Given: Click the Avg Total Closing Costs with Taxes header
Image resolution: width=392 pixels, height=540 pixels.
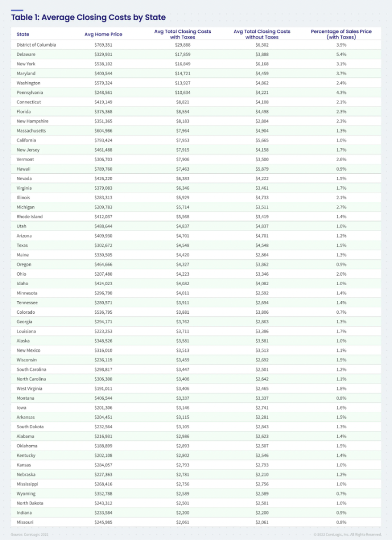Looking at the screenshot, I should (x=182, y=34).
